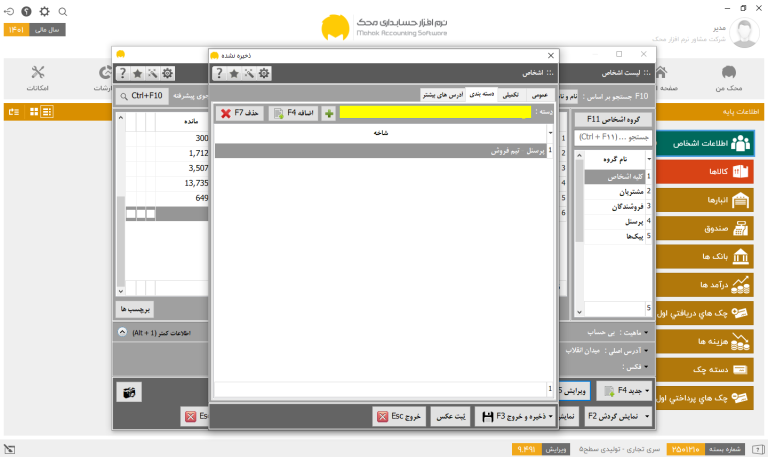768x457 pixels.
Task: Collapse اطلاعات کمتر (Alt + 1) section
Action: coord(122,332)
